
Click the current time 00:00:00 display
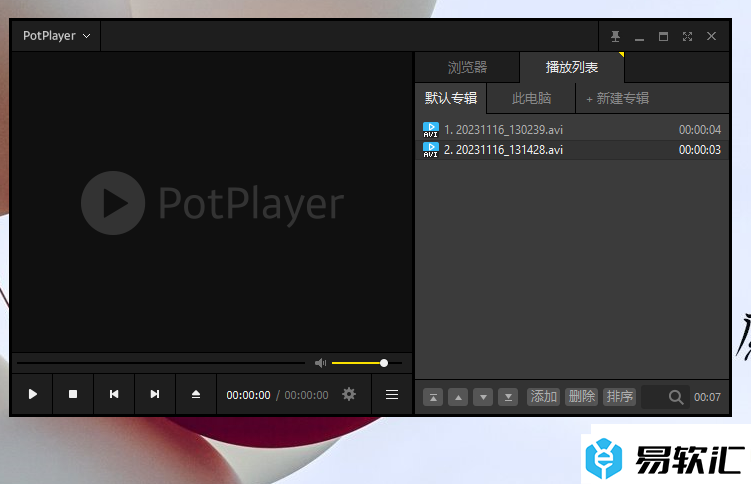click(x=248, y=395)
